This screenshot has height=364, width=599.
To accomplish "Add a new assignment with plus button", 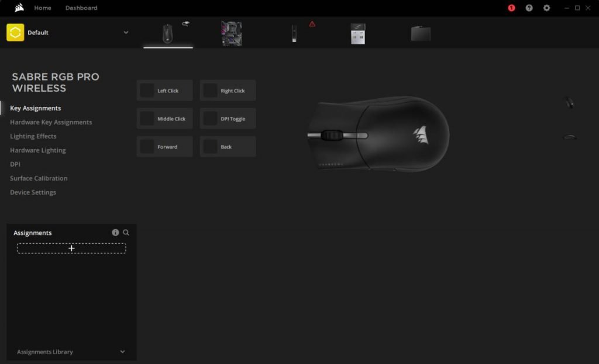I will coord(71,248).
